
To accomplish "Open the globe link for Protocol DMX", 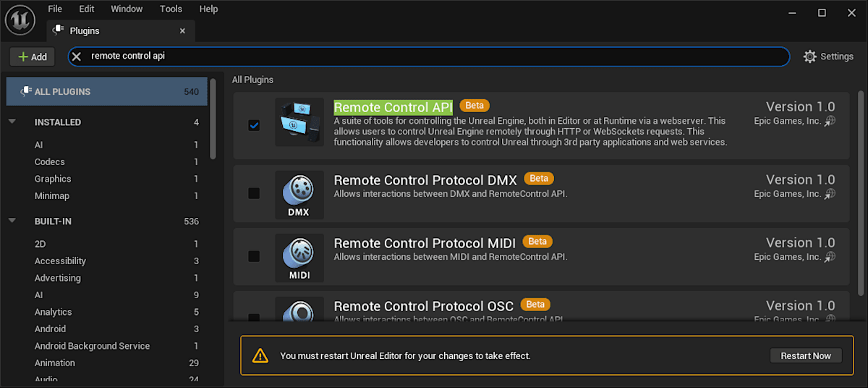I will click(x=830, y=193).
